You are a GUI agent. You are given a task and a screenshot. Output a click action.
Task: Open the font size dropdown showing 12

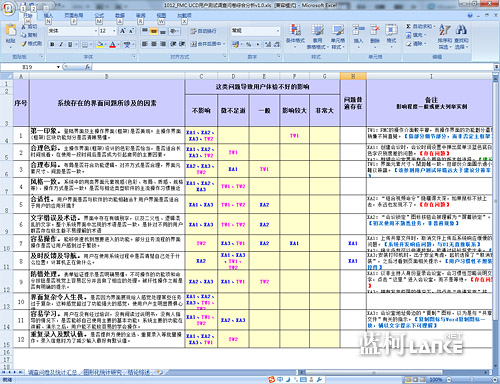pyautogui.click(x=114, y=31)
